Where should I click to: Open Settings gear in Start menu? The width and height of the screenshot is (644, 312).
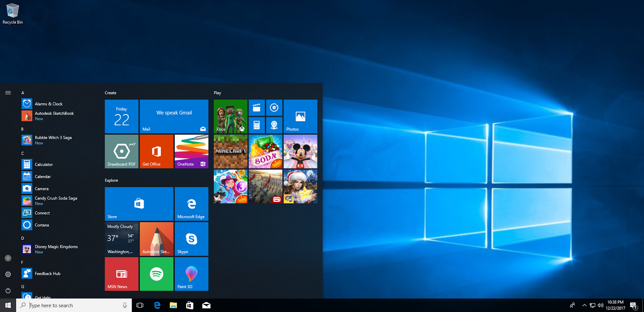[8, 275]
